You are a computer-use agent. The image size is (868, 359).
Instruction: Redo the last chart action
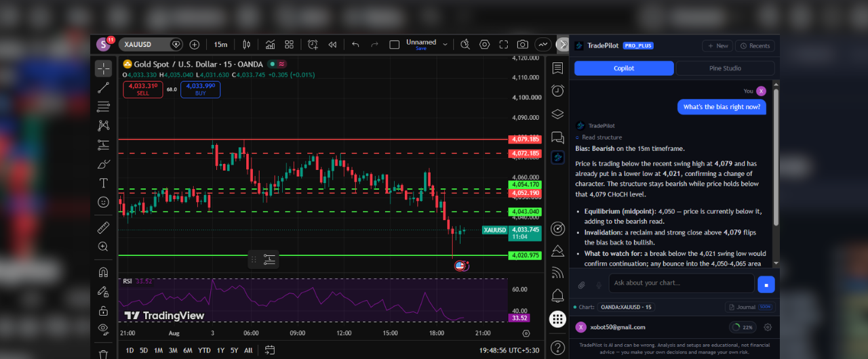point(374,44)
